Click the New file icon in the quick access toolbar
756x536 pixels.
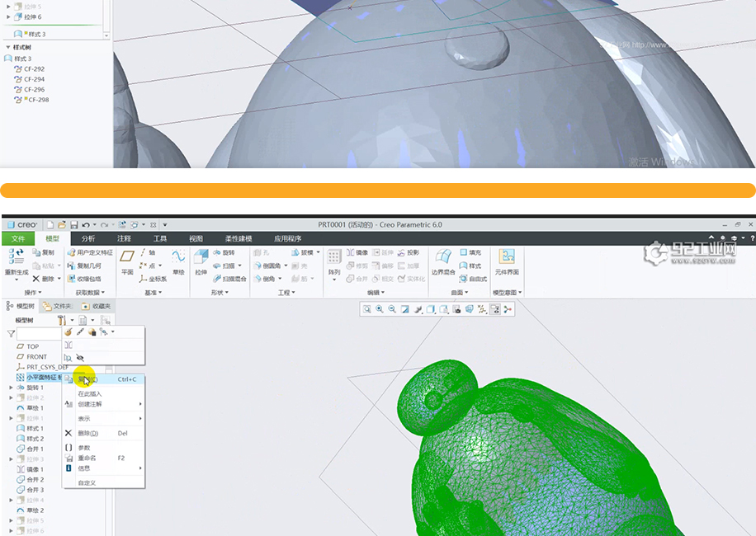pyautogui.click(x=50, y=225)
